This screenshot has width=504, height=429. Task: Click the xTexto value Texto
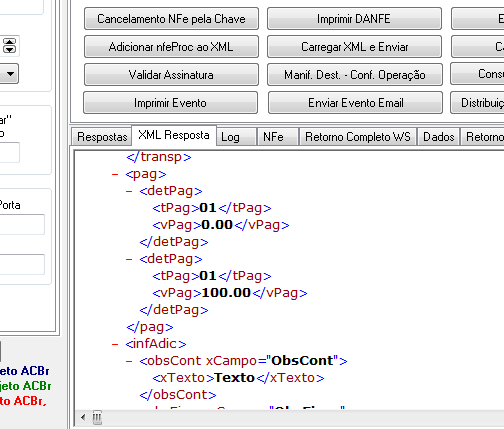(234, 378)
